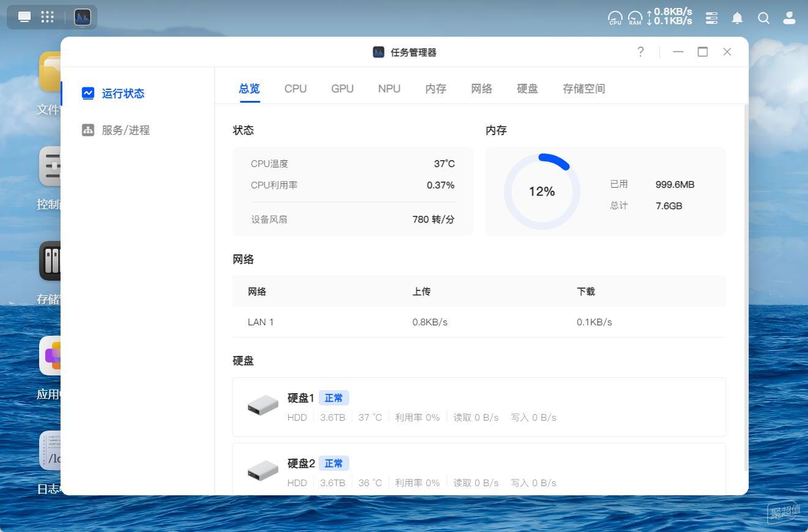Image resolution: width=808 pixels, height=532 pixels.
Task: Open the storage manager desktop icon
Action: [x=50, y=261]
